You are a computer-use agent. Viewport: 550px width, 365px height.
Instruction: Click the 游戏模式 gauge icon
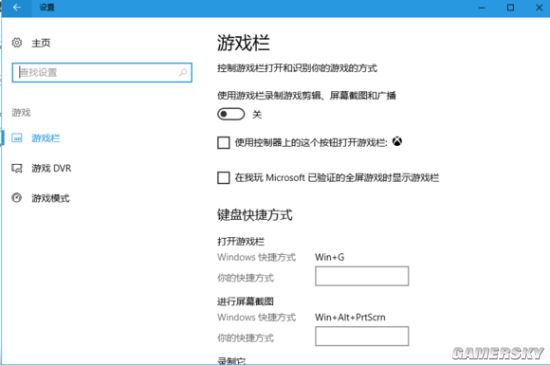[x=16, y=198]
